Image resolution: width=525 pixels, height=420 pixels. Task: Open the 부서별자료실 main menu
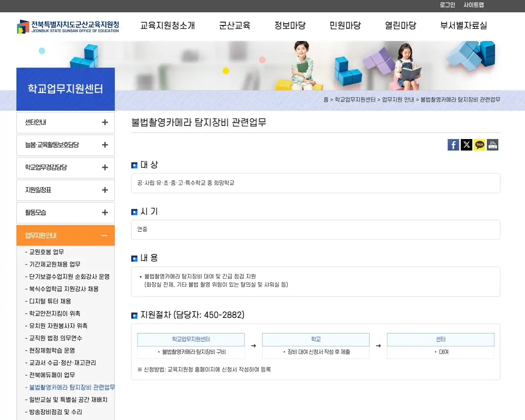[463, 25]
